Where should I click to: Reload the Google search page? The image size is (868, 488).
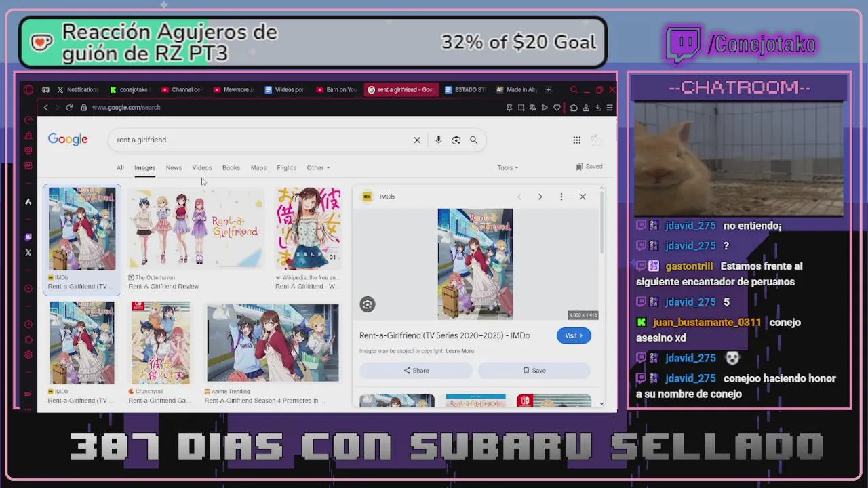69,108
